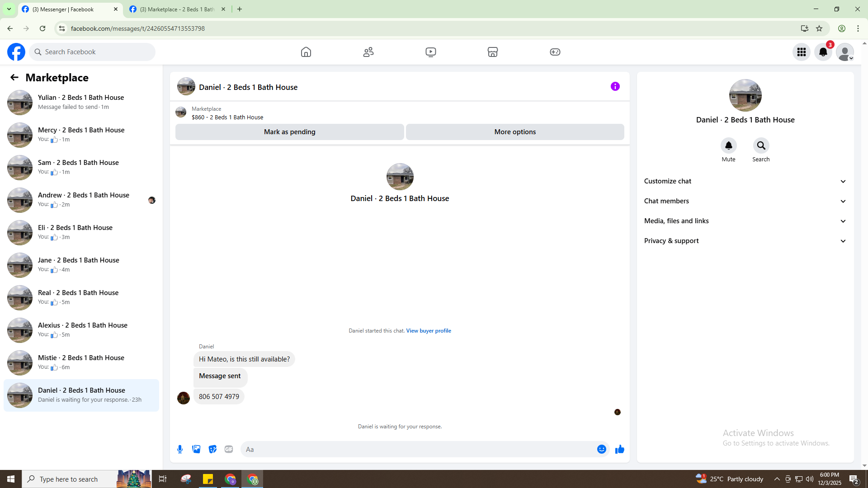Open Sam's 2 Beds 1 Bath House chat
Viewport: 868px width, 488px height.
point(81,168)
